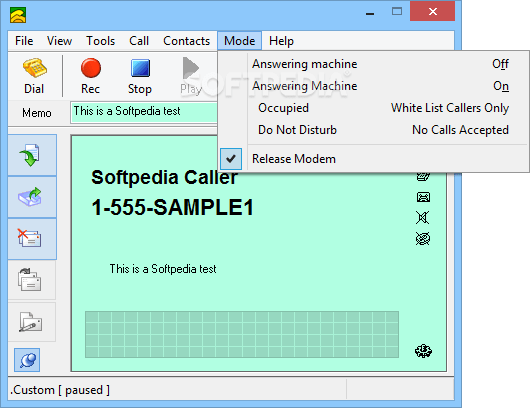
Task: Open the Call menu
Action: click(139, 41)
